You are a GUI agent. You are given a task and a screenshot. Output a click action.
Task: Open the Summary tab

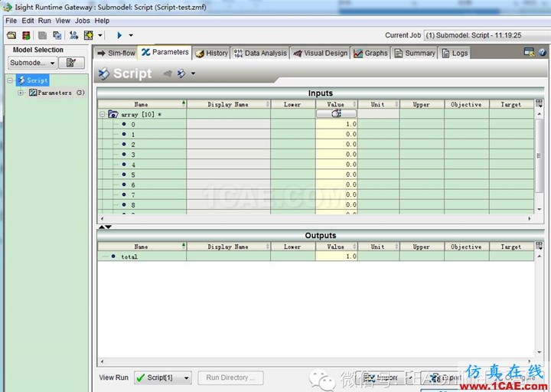tap(415, 53)
